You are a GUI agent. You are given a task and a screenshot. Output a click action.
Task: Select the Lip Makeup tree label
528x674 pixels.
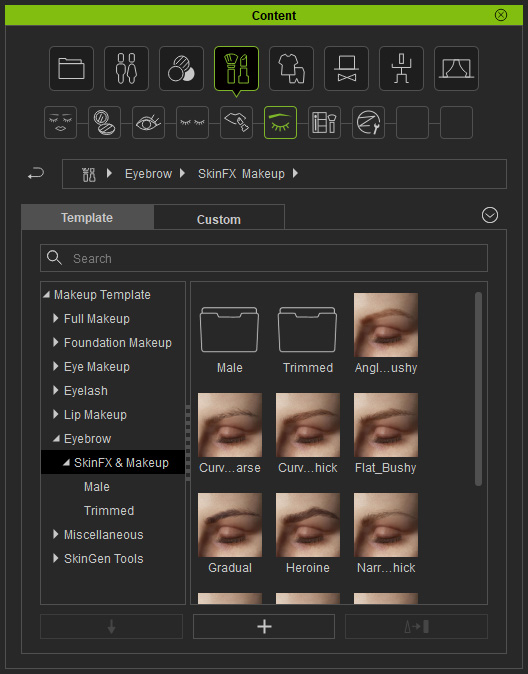pyautogui.click(x=95, y=415)
